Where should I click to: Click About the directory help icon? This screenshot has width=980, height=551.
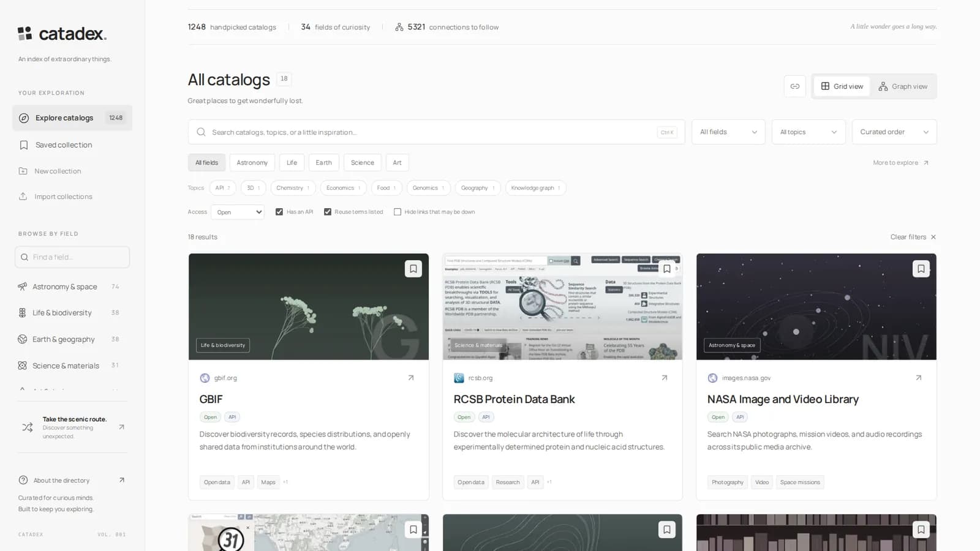pyautogui.click(x=23, y=480)
